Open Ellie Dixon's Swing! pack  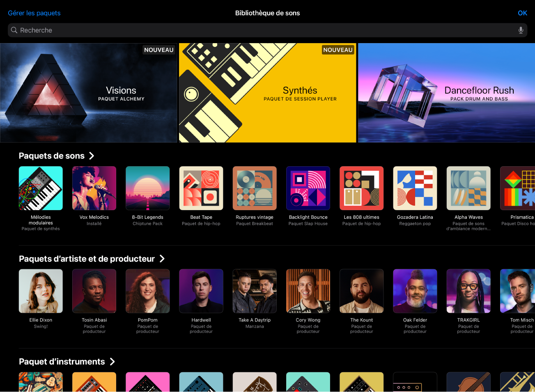(x=41, y=291)
